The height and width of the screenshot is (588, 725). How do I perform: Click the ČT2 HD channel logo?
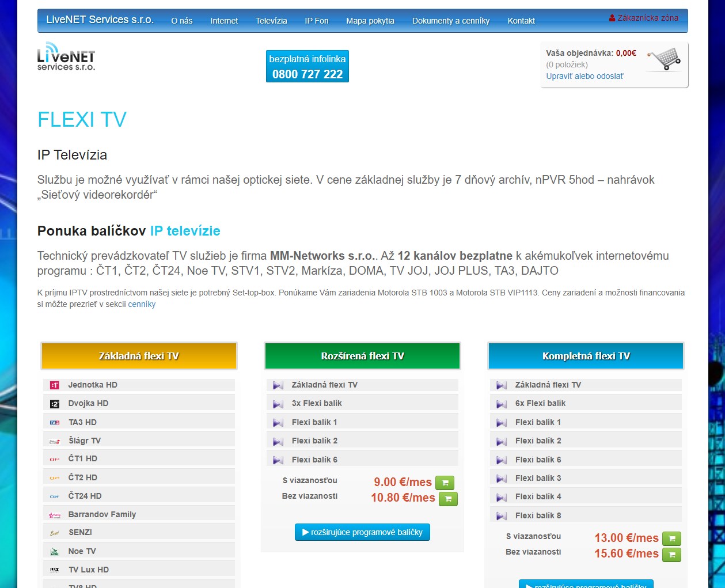click(x=55, y=478)
